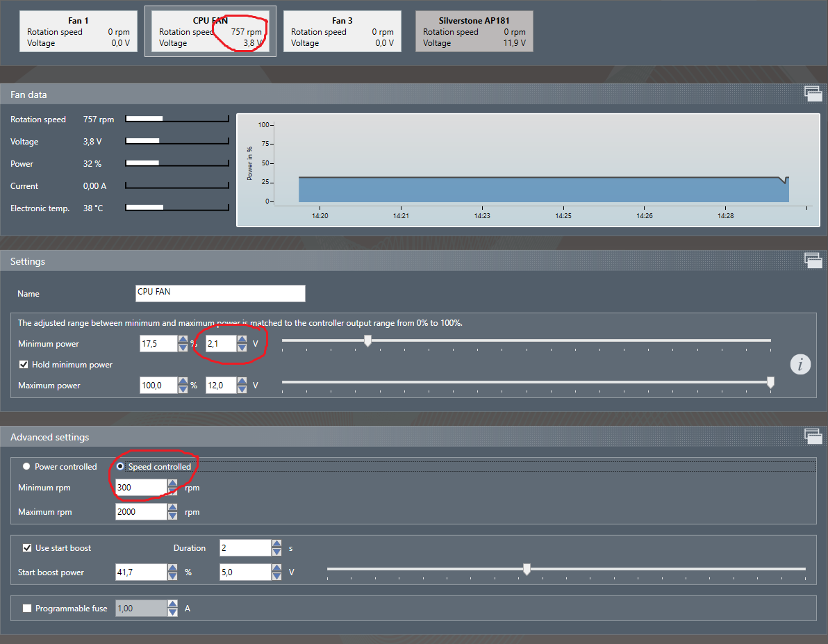Enable the Programmable fuse checkbox
The width and height of the screenshot is (828, 644).
tap(27, 609)
